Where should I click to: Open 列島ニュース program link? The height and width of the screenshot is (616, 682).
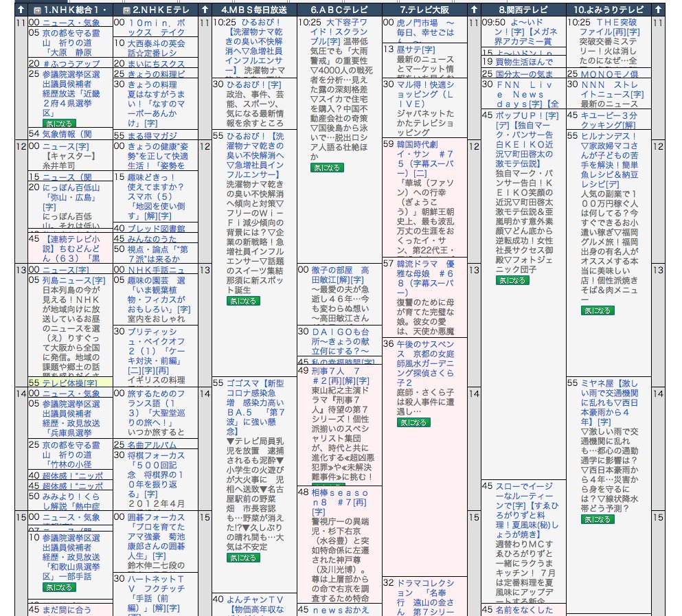pos(73,281)
